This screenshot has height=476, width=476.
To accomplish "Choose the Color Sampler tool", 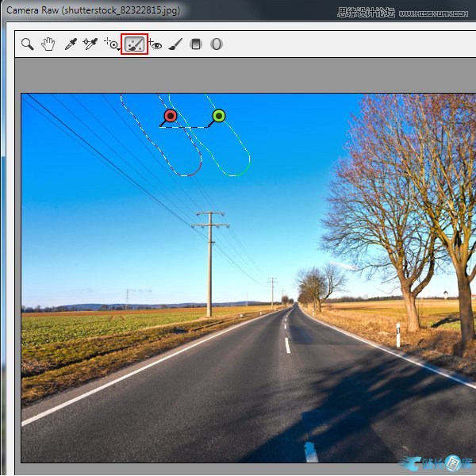I will [90, 44].
